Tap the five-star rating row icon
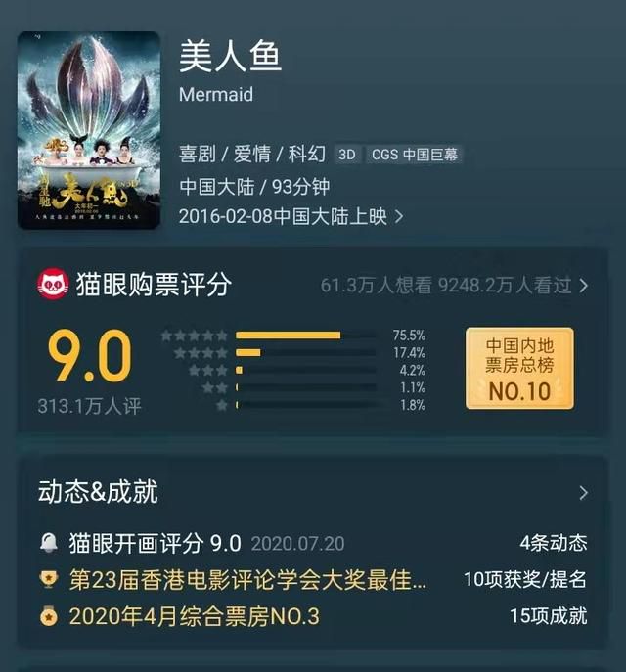 194,336
